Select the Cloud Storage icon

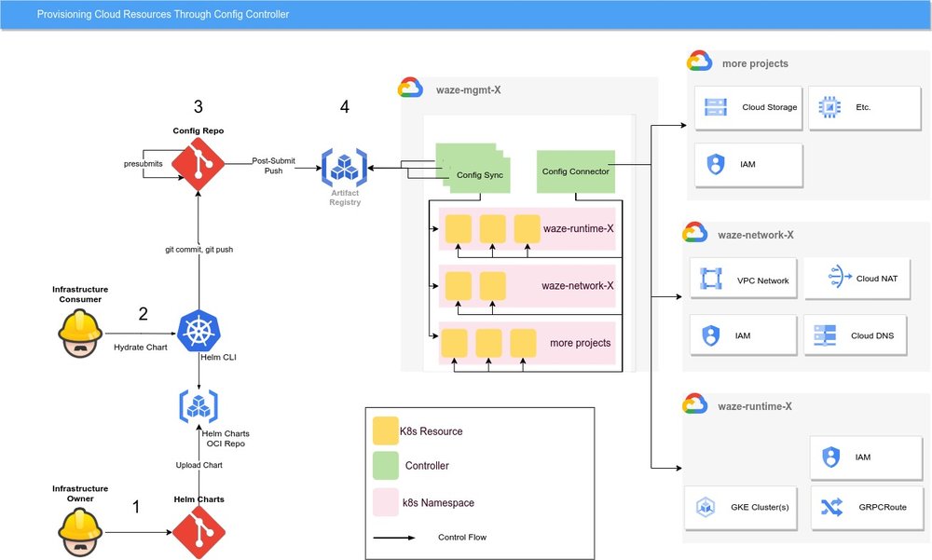(718, 107)
